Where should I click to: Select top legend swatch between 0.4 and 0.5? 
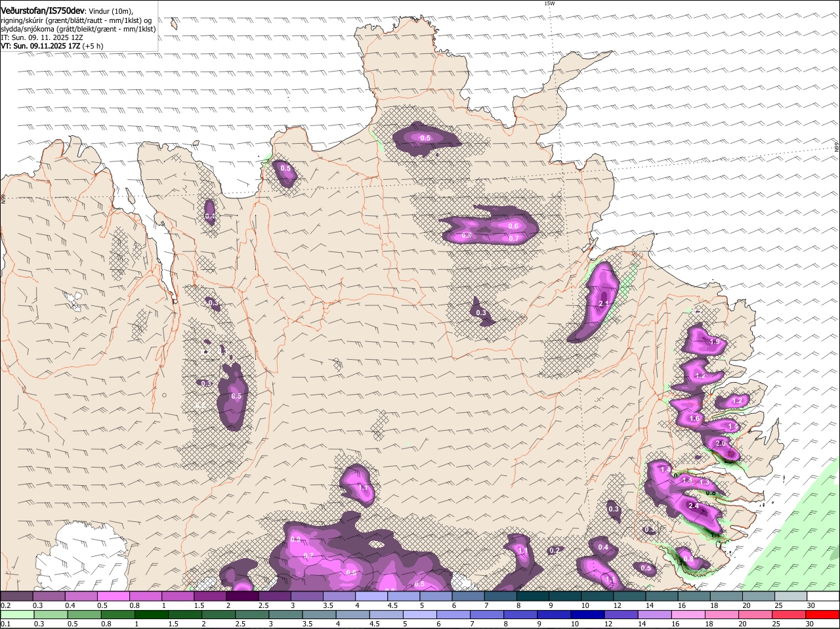click(81, 596)
